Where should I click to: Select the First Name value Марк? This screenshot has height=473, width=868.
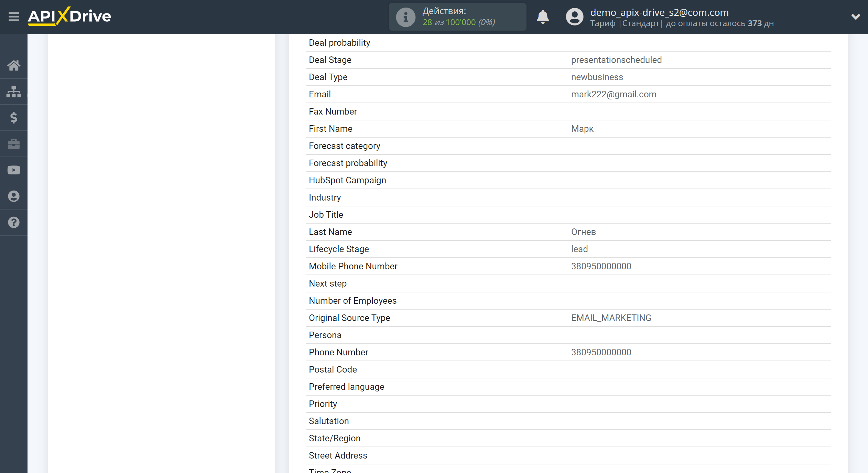tap(582, 129)
